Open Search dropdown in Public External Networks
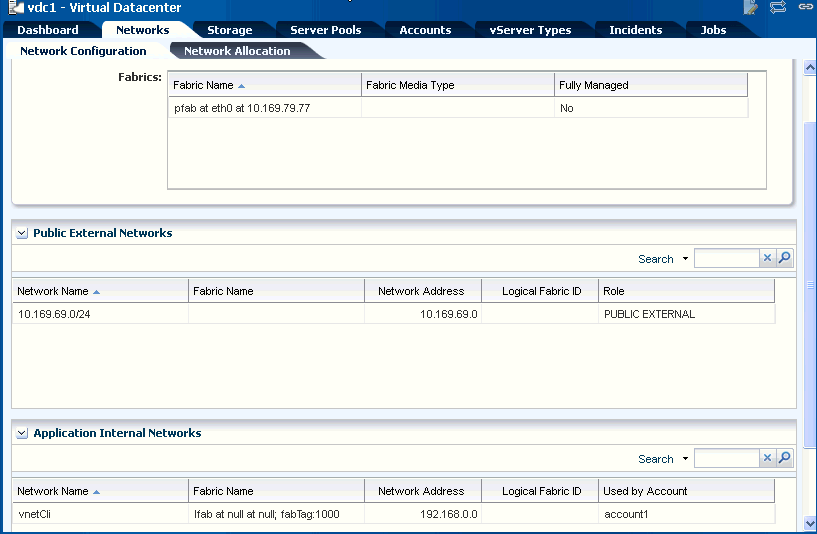817x534 pixels. point(685,259)
